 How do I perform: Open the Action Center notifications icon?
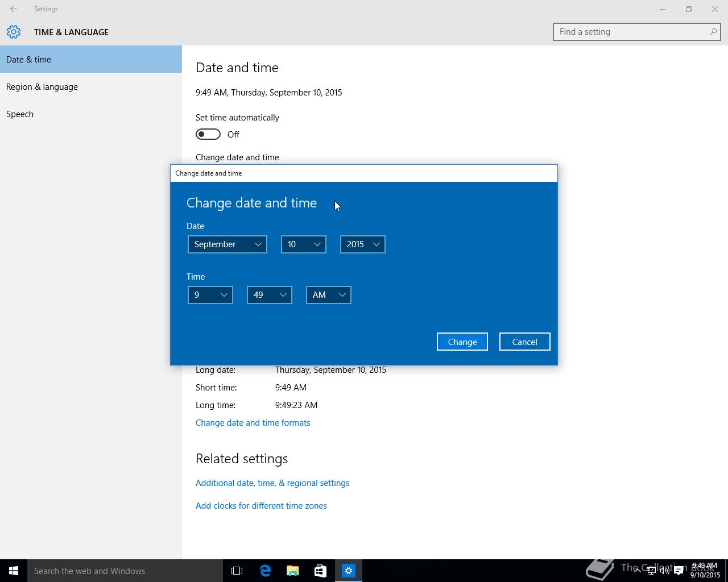coord(679,571)
